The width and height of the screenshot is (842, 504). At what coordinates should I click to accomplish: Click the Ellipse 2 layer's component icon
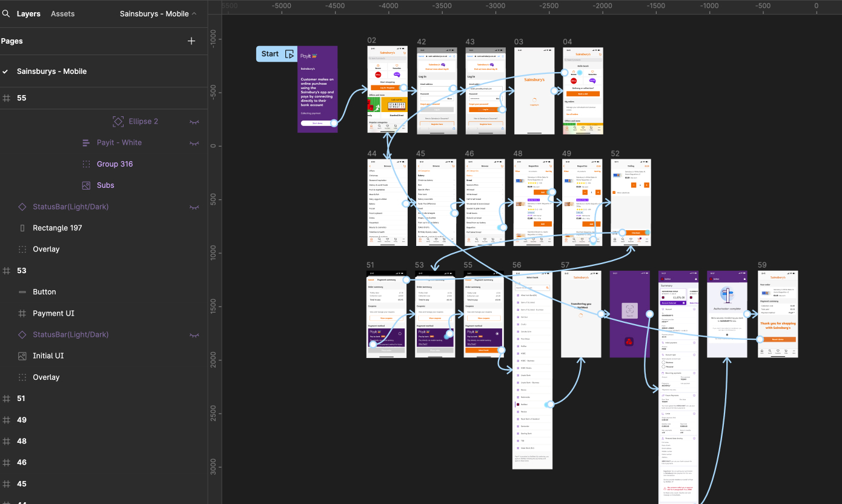(x=118, y=121)
